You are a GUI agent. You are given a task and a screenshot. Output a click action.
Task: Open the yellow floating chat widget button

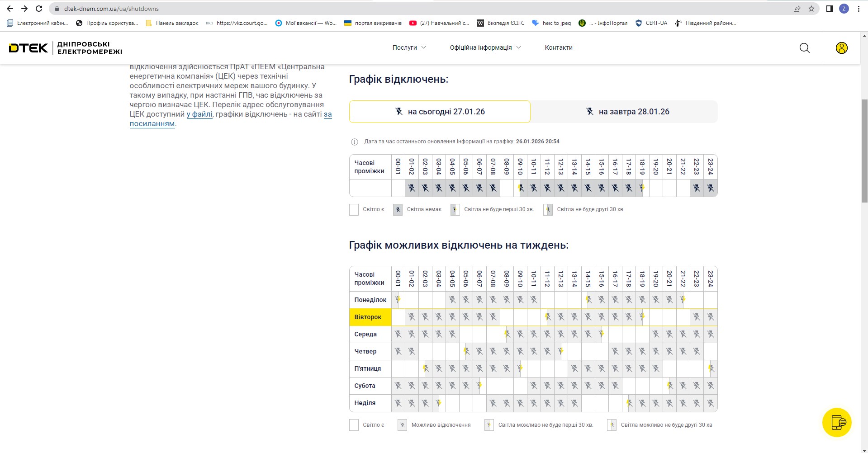(836, 422)
